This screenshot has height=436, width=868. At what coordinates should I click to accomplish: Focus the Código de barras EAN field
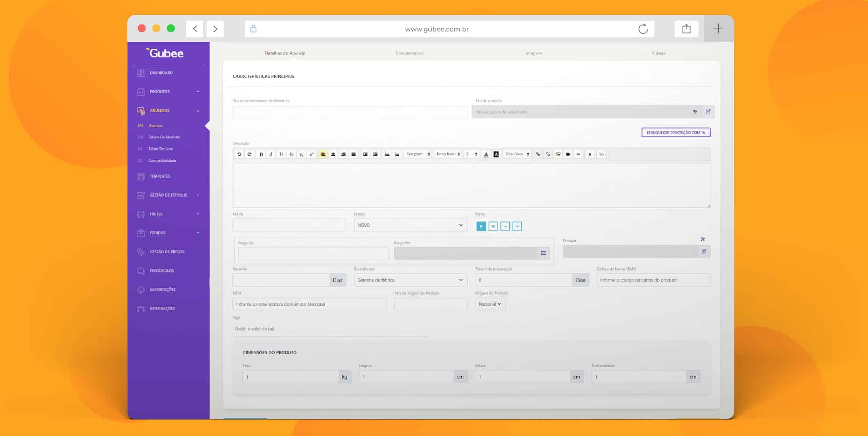(653, 280)
